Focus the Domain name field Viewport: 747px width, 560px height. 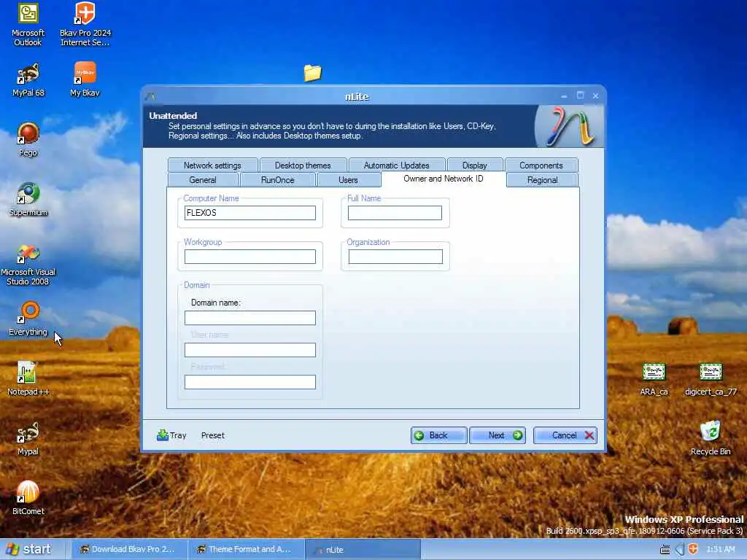point(250,318)
